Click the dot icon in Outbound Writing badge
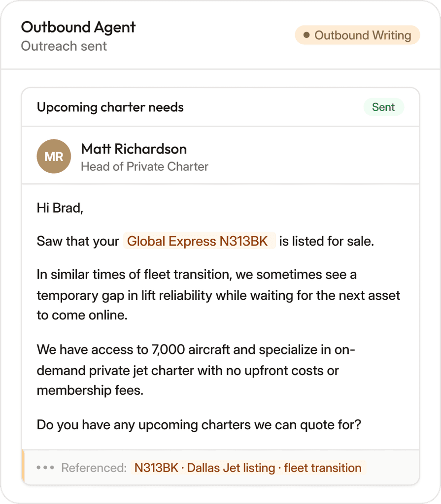The height and width of the screenshot is (504, 441). click(306, 35)
